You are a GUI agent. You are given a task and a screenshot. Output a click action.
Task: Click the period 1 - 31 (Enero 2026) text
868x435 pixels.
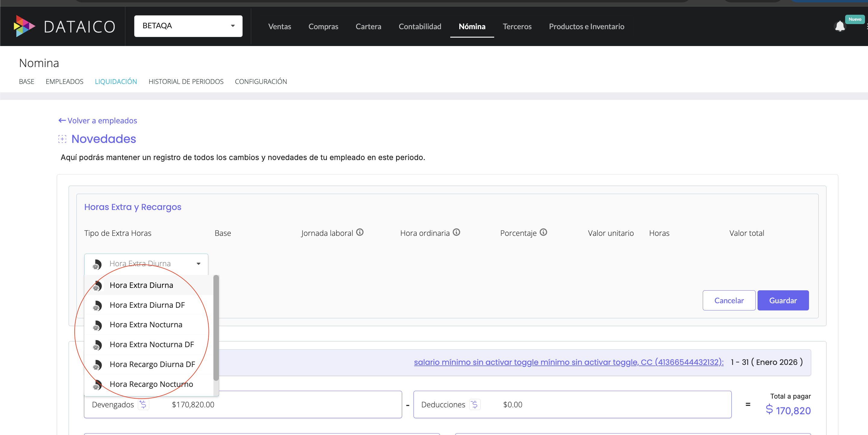(767, 362)
